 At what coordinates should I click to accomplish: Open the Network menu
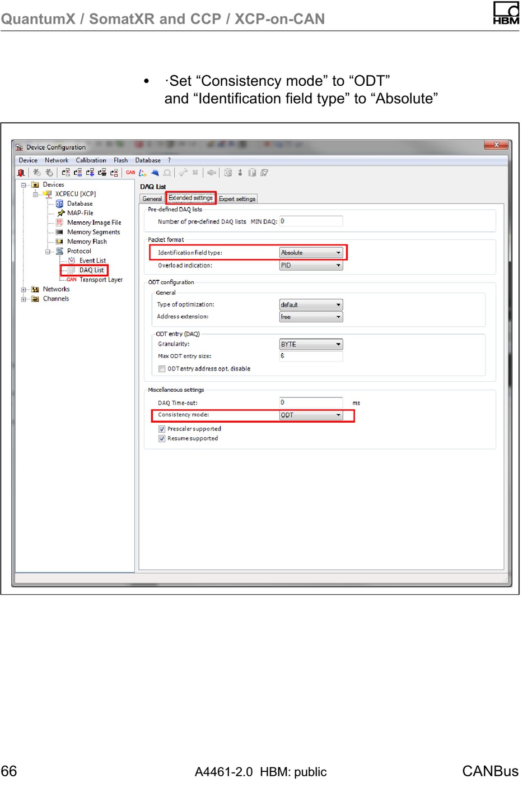coord(57,160)
